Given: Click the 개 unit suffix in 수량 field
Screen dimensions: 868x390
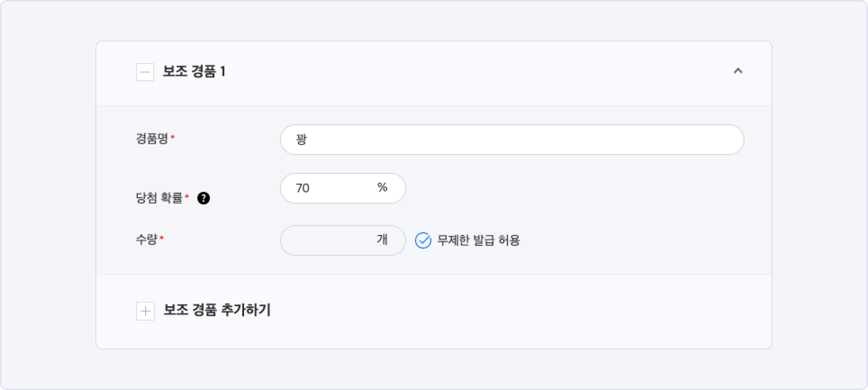Looking at the screenshot, I should coord(382,239).
